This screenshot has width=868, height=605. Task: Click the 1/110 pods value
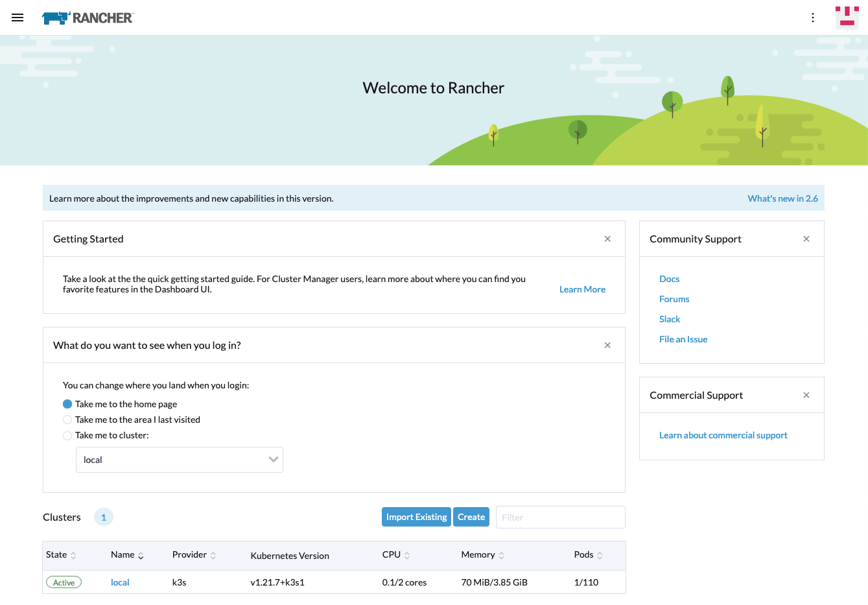586,582
